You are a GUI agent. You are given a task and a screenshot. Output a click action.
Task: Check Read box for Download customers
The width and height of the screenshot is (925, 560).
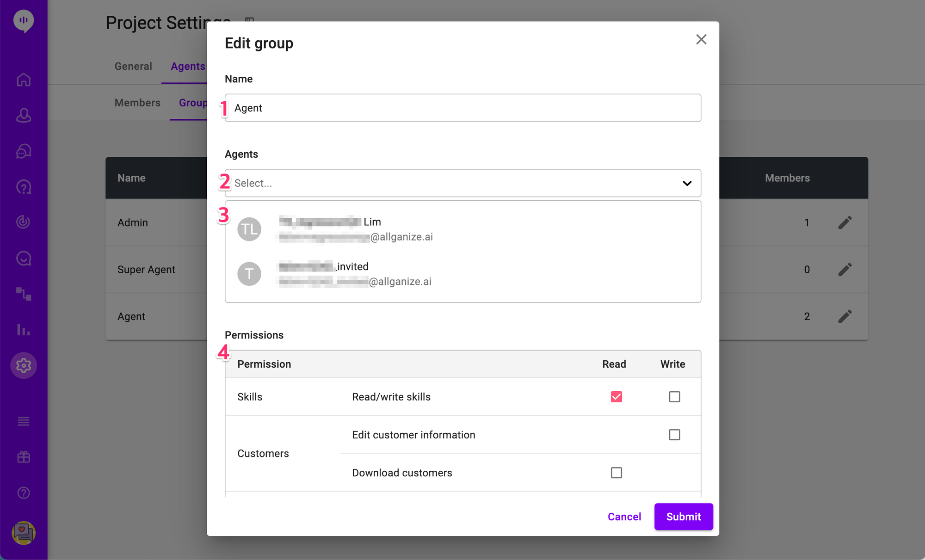[x=616, y=473]
